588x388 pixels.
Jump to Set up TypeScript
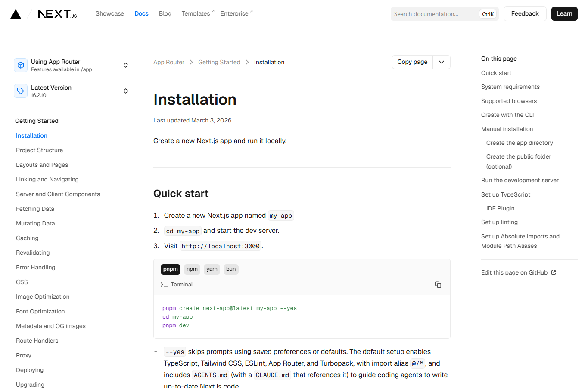(506, 194)
